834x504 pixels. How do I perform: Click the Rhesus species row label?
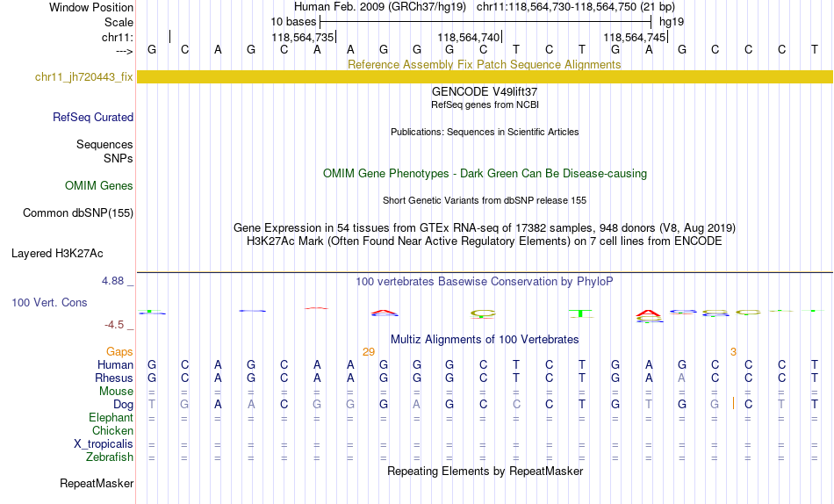pos(113,378)
